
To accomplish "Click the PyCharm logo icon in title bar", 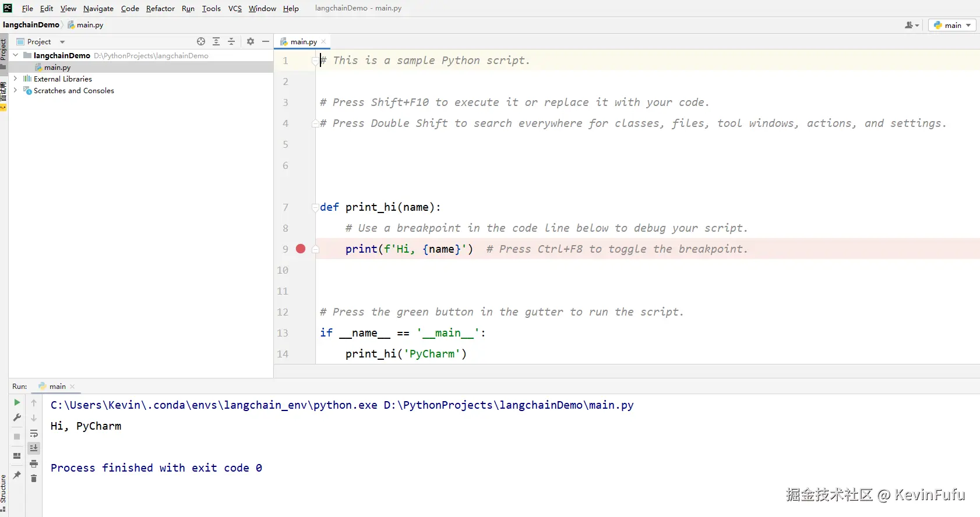I will (x=8, y=8).
